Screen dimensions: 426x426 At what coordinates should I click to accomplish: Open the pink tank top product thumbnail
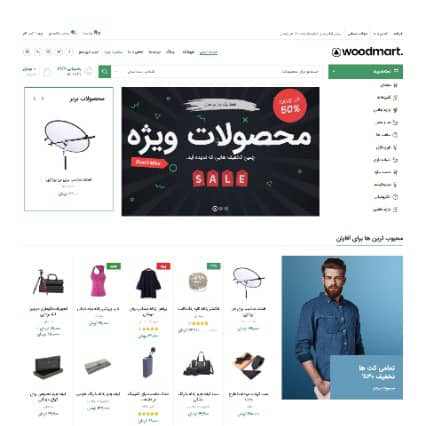pos(98,281)
